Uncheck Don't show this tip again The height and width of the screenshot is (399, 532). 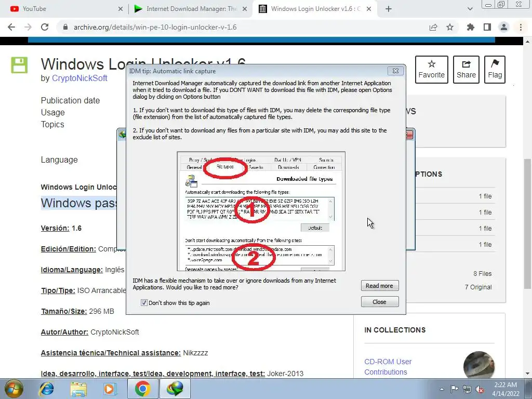pyautogui.click(x=144, y=303)
